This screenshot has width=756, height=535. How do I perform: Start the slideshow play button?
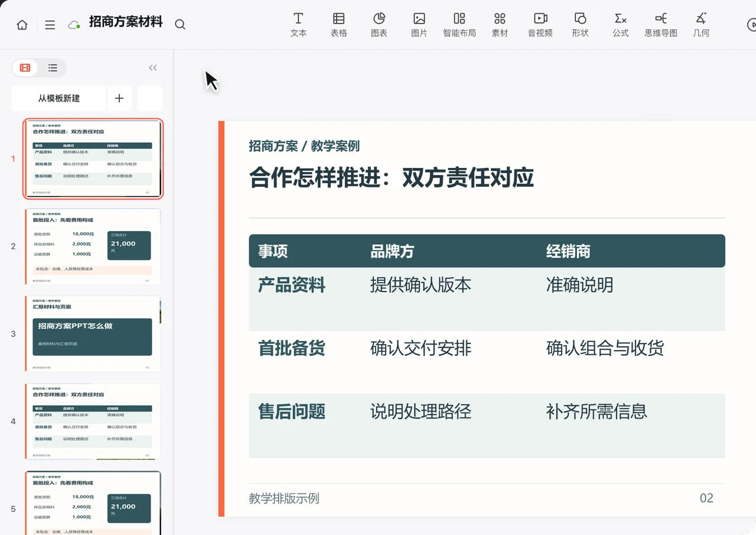tap(751, 25)
